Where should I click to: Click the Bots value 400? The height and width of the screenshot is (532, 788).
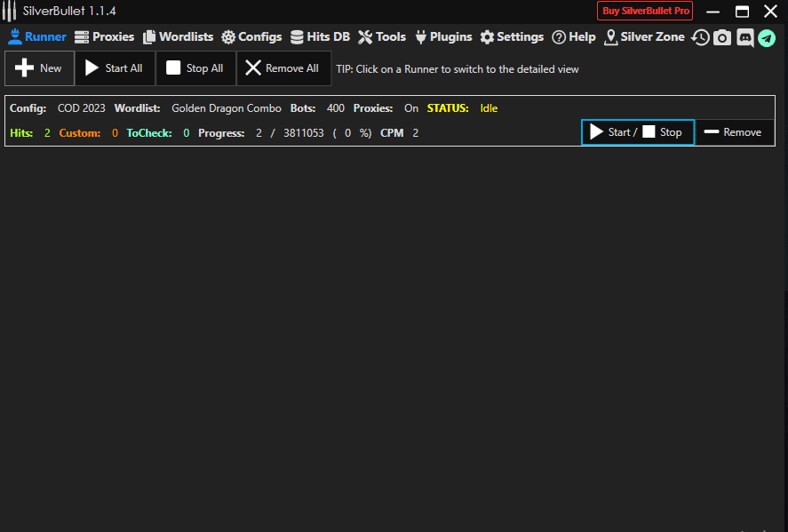point(335,108)
